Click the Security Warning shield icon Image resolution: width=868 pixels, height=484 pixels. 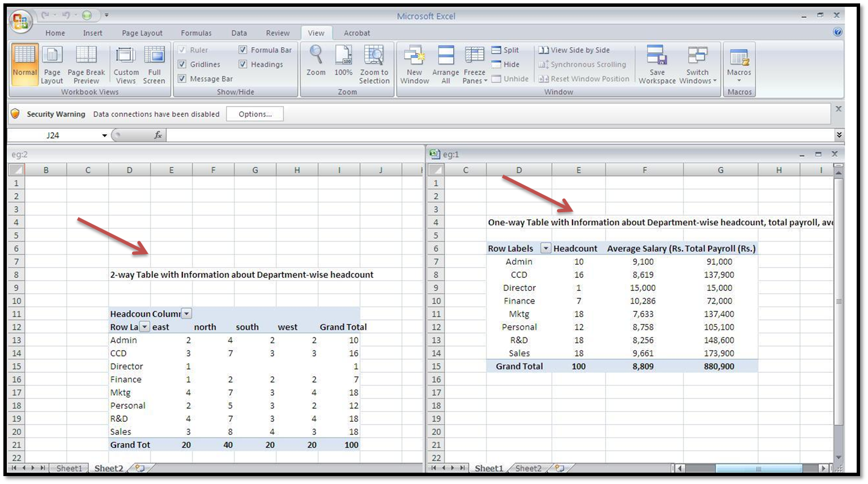(x=15, y=114)
